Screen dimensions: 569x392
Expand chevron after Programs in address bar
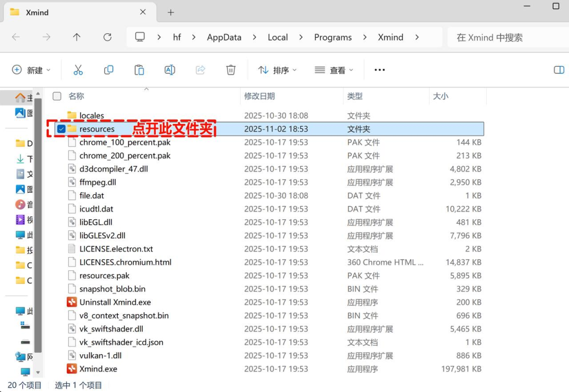point(365,37)
